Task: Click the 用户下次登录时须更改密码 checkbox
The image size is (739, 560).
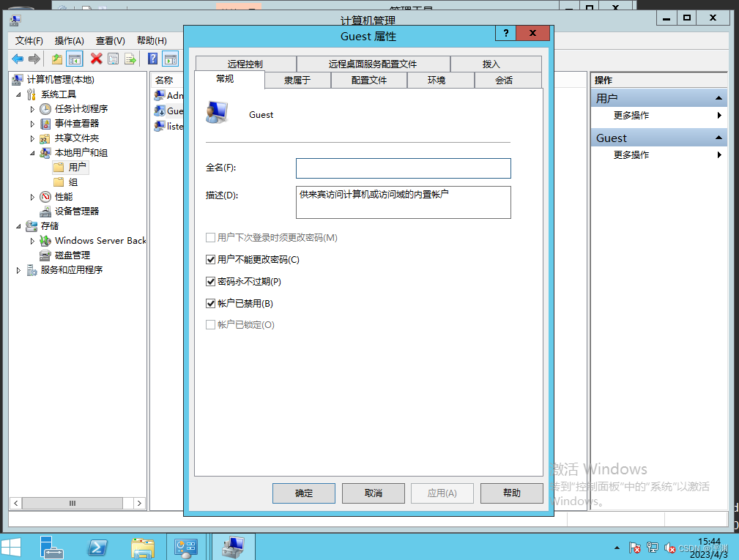Action: (211, 237)
